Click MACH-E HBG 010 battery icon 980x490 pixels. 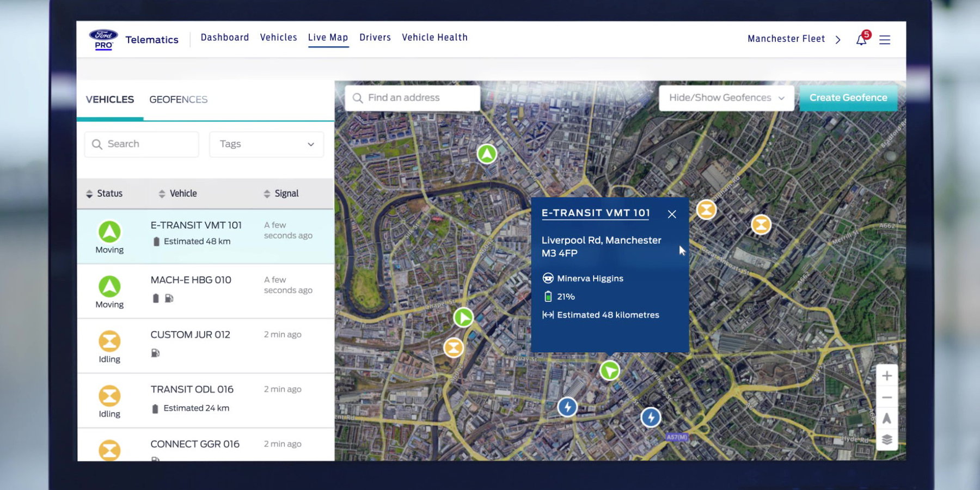[156, 298]
